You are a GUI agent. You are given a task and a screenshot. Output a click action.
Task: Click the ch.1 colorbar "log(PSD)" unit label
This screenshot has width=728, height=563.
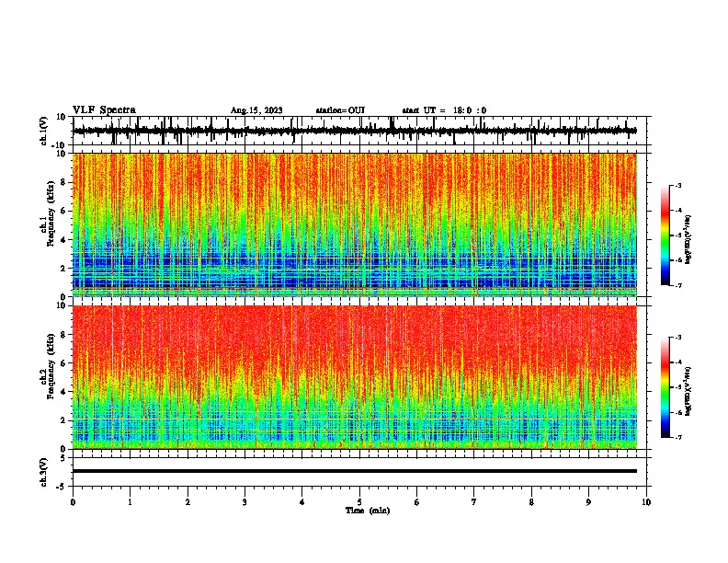[688, 240]
